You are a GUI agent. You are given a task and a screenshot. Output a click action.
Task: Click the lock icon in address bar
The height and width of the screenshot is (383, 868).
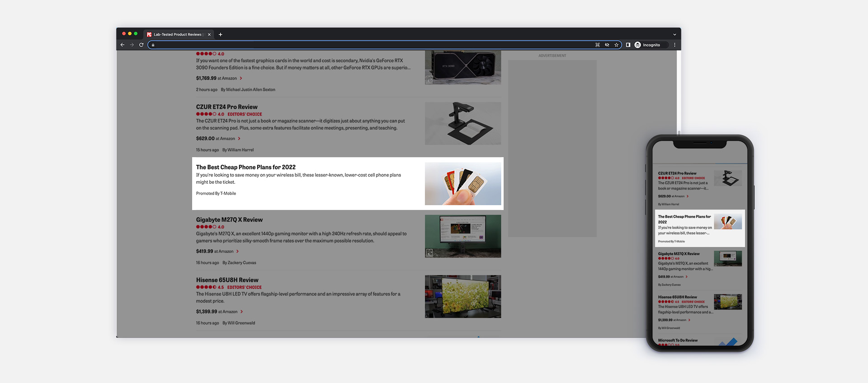pyautogui.click(x=153, y=45)
